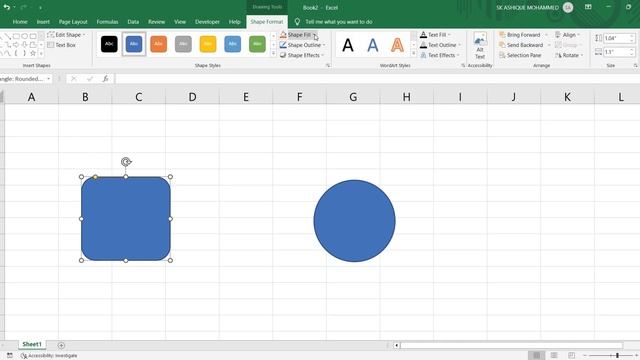The width and height of the screenshot is (640, 360).
Task: Click the oval shape in the Insert Shapes gallery
Action: (24, 36)
